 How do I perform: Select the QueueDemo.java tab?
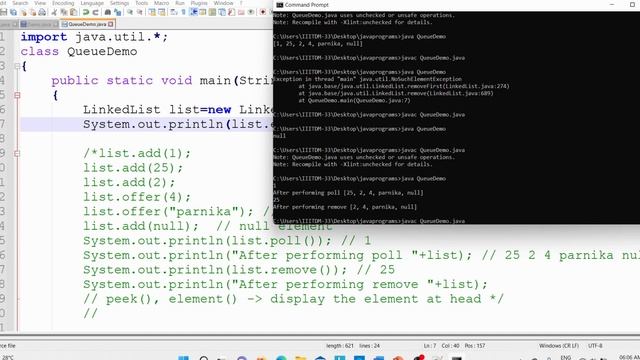tap(87, 24)
